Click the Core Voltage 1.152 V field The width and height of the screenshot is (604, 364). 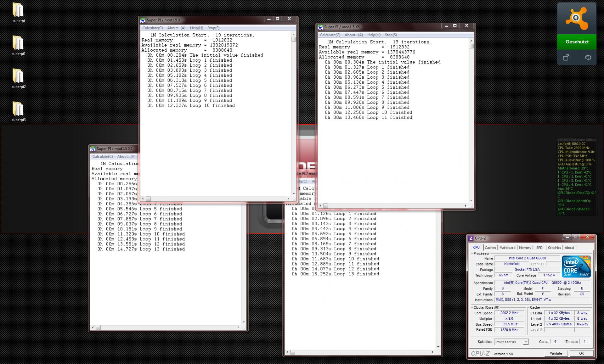[x=549, y=275]
